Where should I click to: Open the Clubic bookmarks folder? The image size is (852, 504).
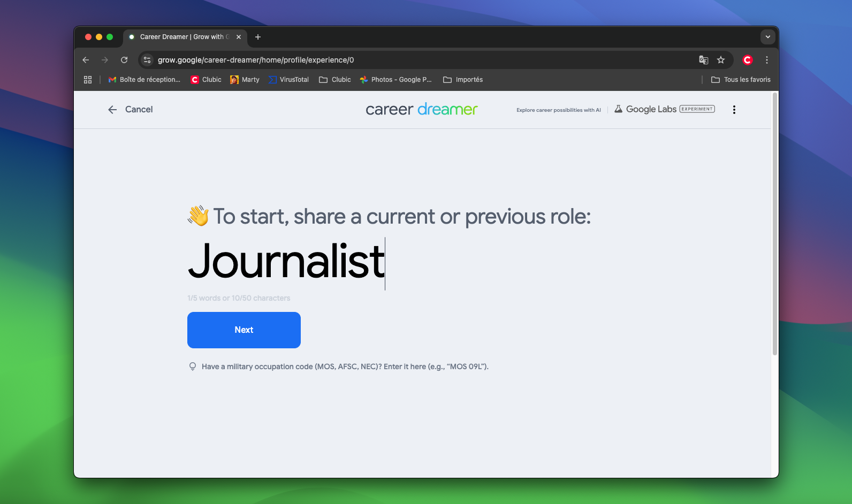click(335, 80)
